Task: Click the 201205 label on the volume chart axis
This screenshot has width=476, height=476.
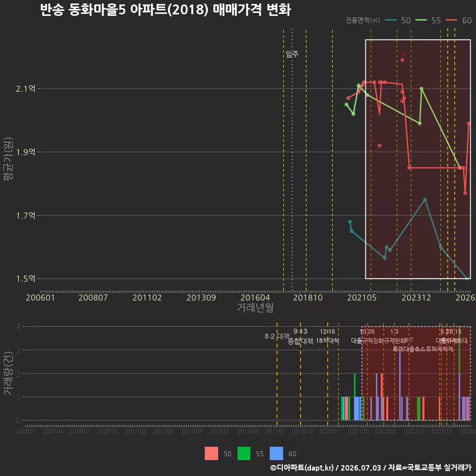Action: (163, 431)
